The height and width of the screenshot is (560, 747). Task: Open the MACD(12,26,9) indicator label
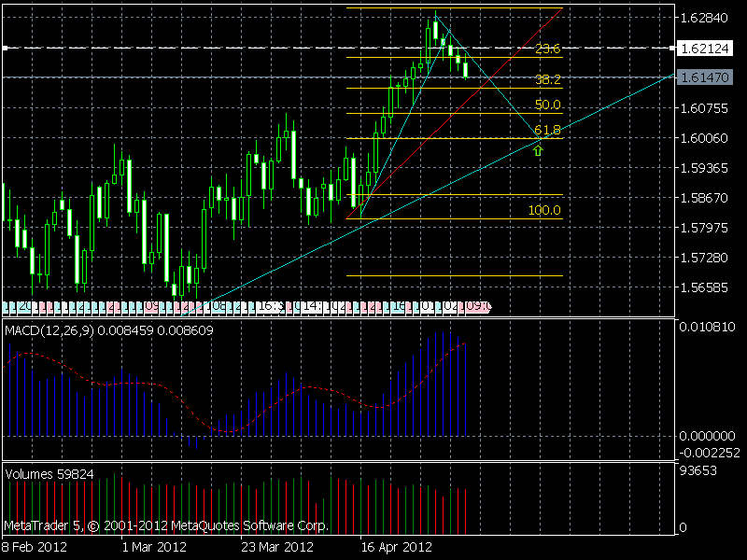[49, 330]
